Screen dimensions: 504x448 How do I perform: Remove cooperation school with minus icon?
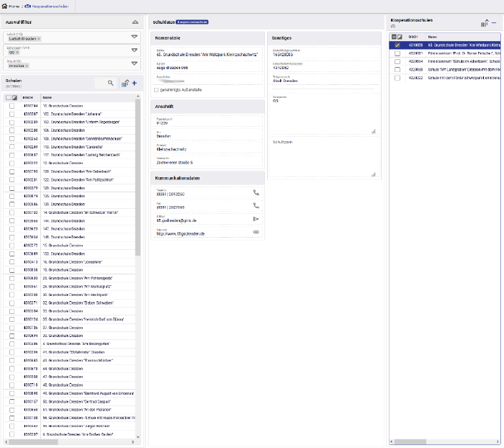(494, 24)
